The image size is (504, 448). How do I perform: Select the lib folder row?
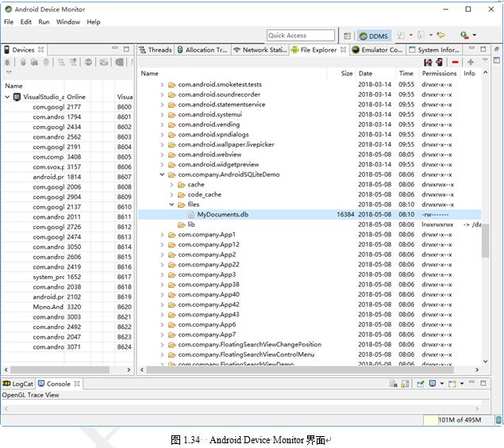tap(310, 224)
